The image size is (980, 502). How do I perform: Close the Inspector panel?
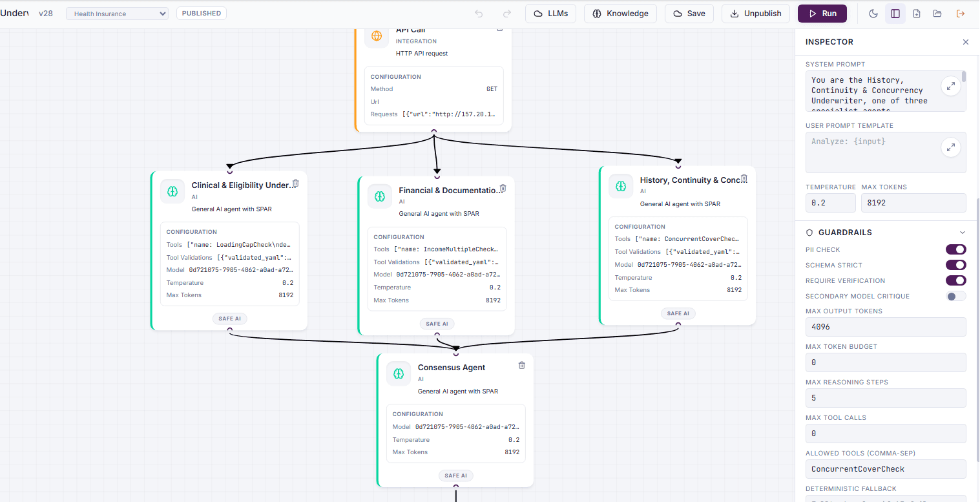coord(966,42)
